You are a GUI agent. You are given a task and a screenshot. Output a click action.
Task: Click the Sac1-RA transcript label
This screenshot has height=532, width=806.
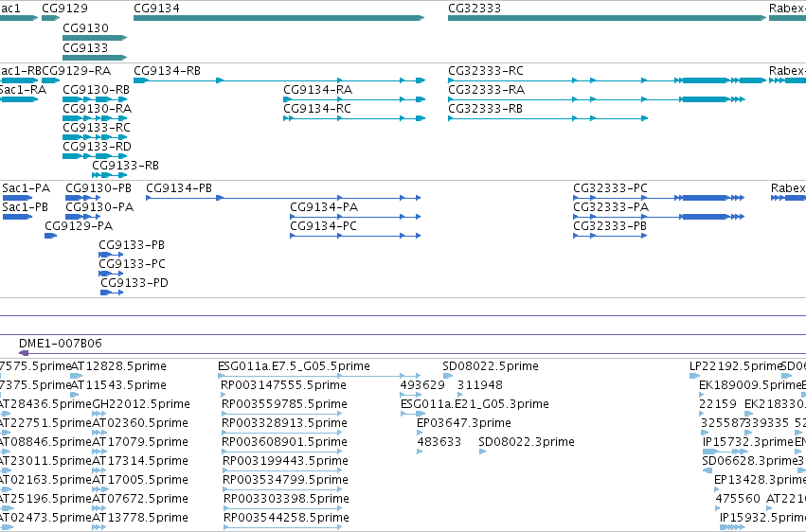(23, 90)
